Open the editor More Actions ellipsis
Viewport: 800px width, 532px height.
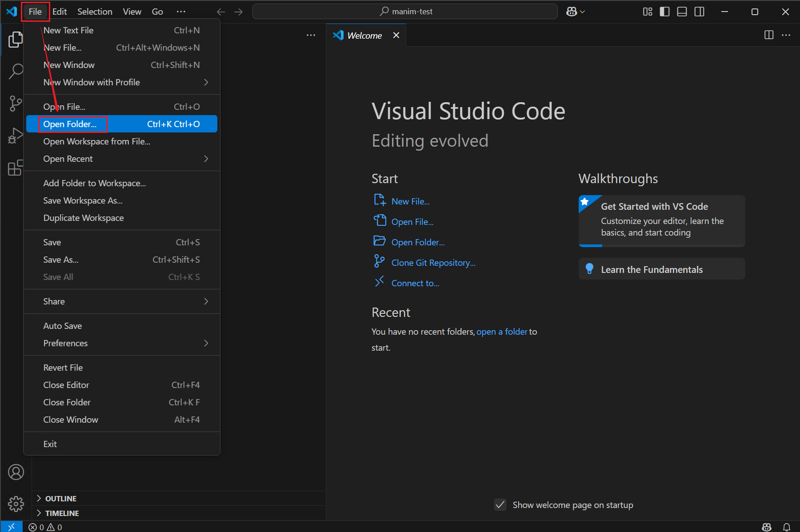(x=786, y=35)
